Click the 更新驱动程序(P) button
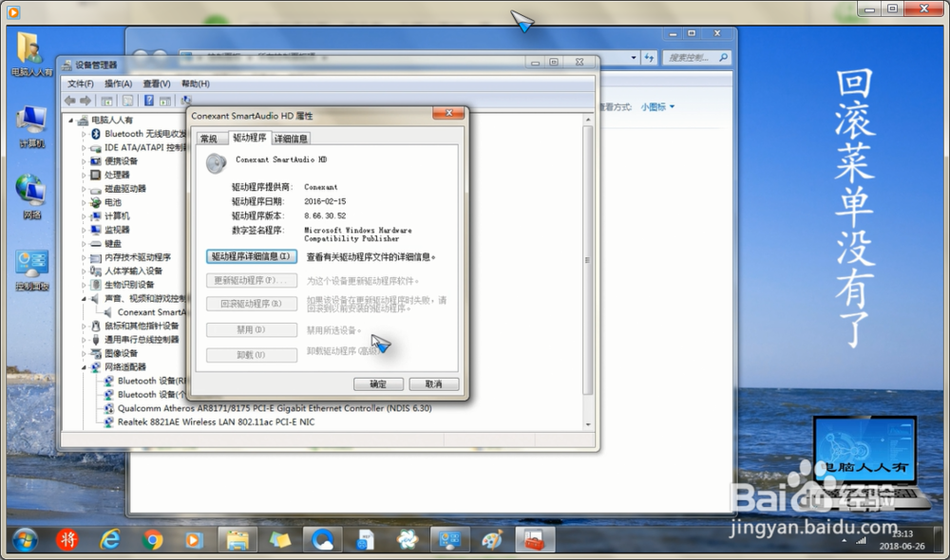950x560 pixels. [x=252, y=280]
